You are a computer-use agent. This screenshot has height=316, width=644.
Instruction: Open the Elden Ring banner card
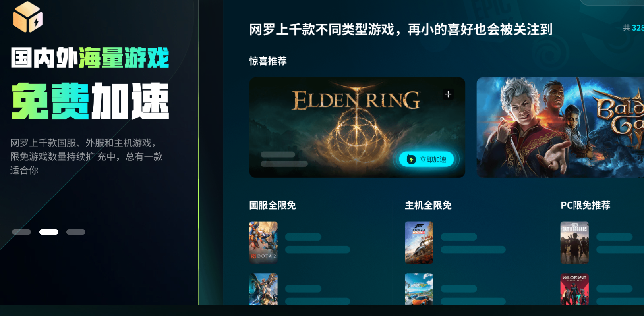click(x=357, y=127)
